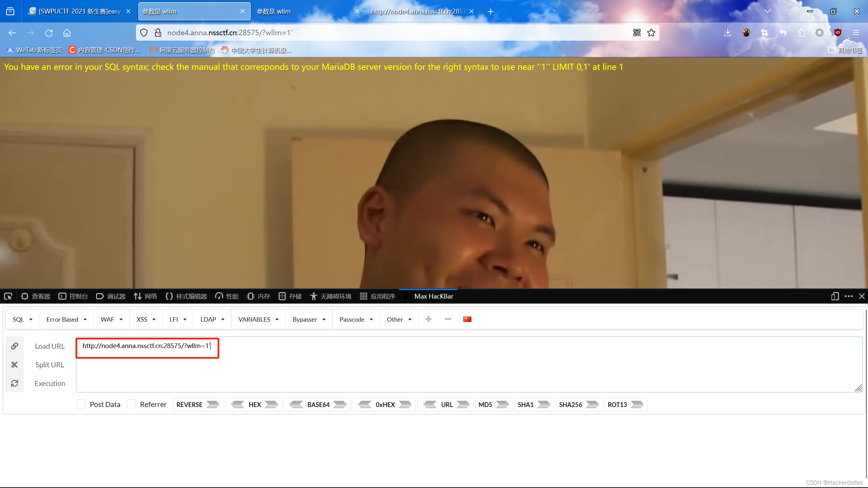
Task: Click the Load URL link icon
Action: 15,346
